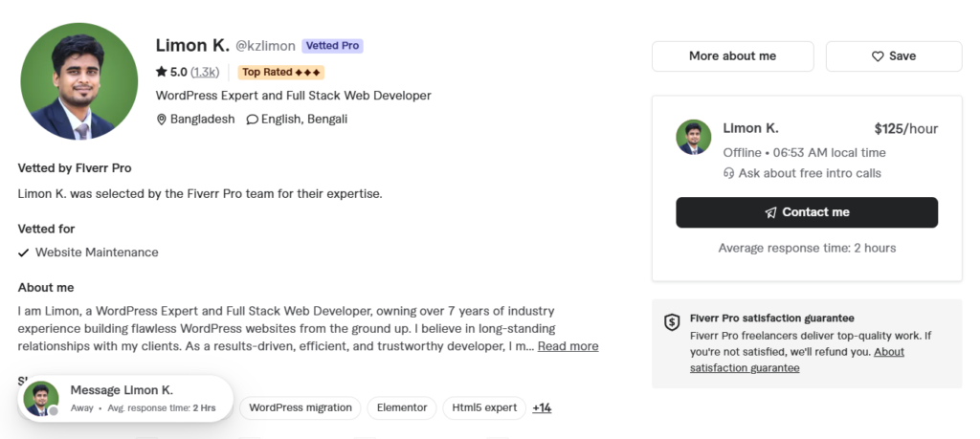Click the shield dollar satisfaction guarantee icon
The width and height of the screenshot is (980, 439).
[672, 322]
